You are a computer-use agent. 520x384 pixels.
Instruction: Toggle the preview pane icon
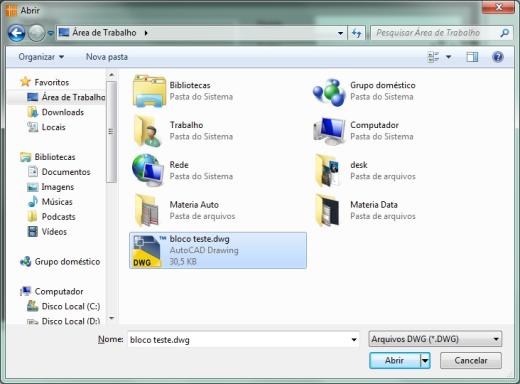click(472, 57)
